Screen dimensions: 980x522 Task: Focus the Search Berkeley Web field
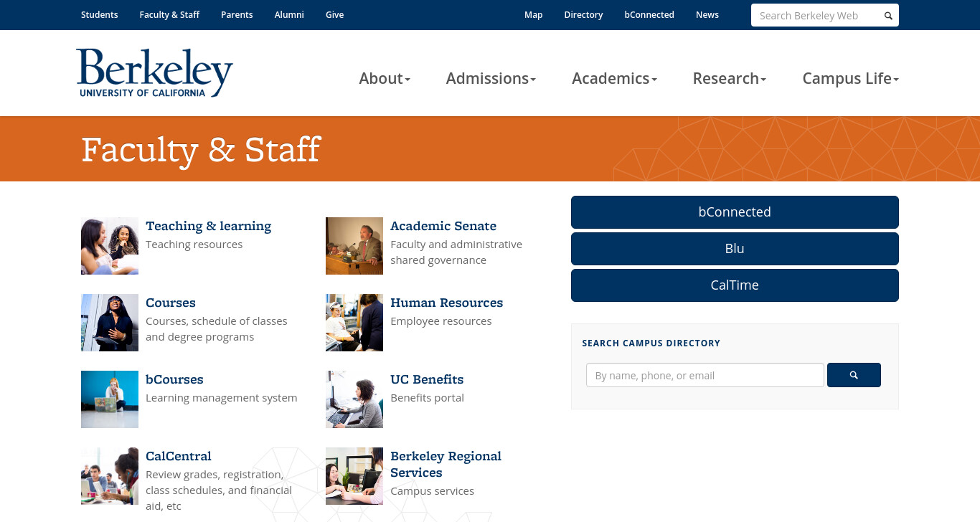pos(816,16)
